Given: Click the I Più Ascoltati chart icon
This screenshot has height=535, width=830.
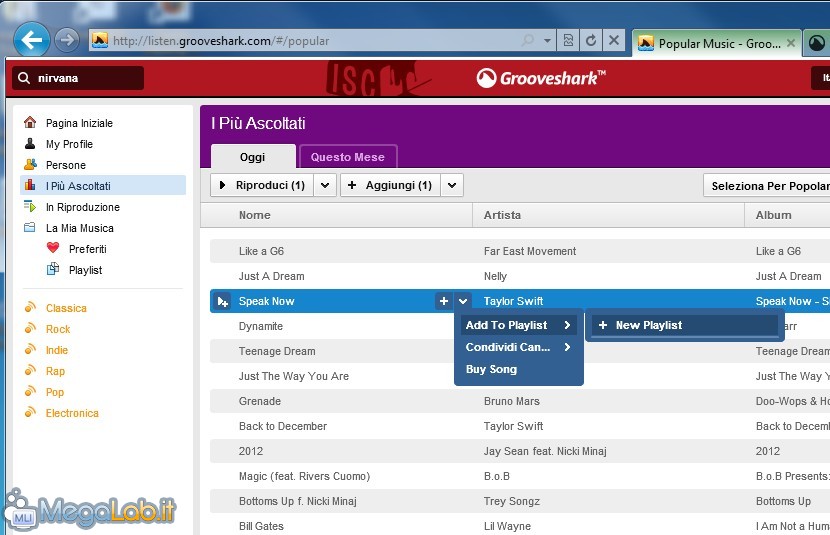Looking at the screenshot, I should coord(30,185).
